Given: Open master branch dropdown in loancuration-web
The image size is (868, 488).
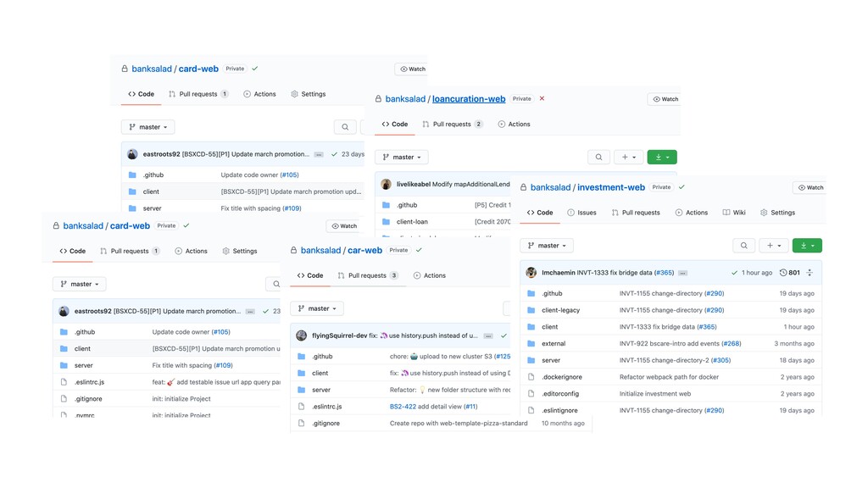Looking at the screenshot, I should 401,157.
